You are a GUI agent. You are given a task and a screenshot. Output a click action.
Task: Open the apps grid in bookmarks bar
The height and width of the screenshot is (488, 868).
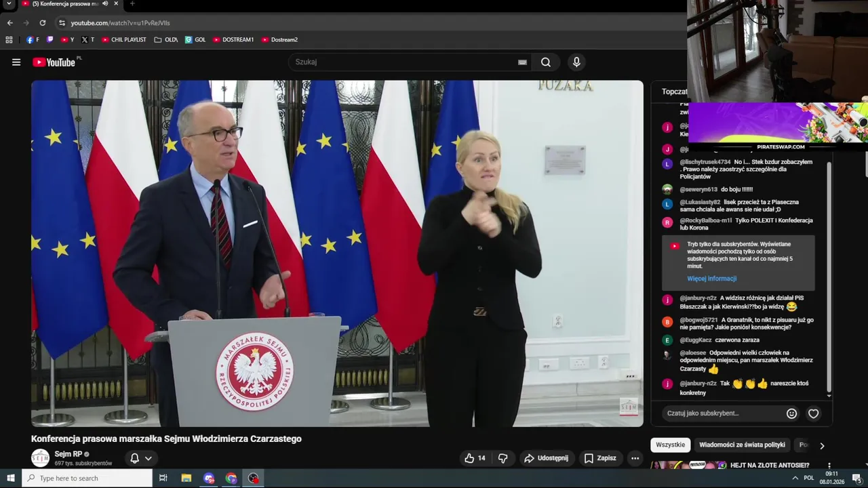[x=9, y=40]
